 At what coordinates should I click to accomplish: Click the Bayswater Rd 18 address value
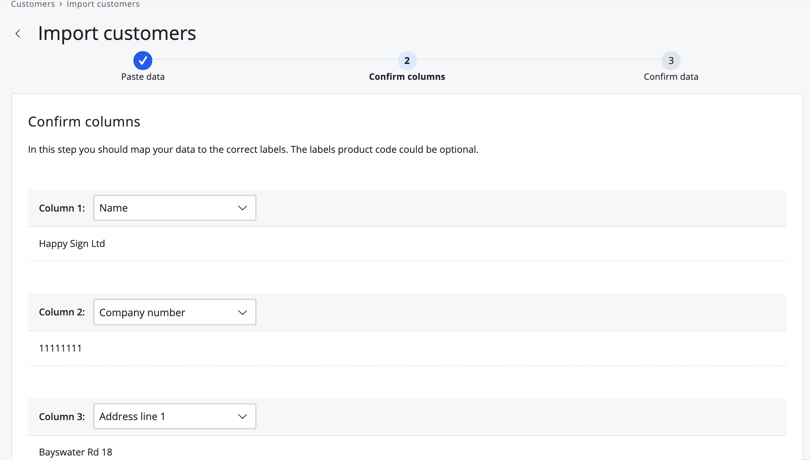coord(75,452)
